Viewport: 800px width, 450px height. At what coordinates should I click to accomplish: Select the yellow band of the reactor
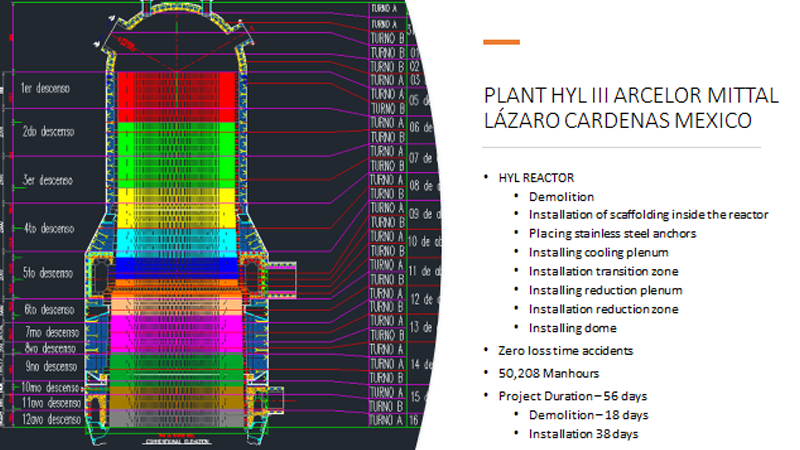click(x=180, y=205)
